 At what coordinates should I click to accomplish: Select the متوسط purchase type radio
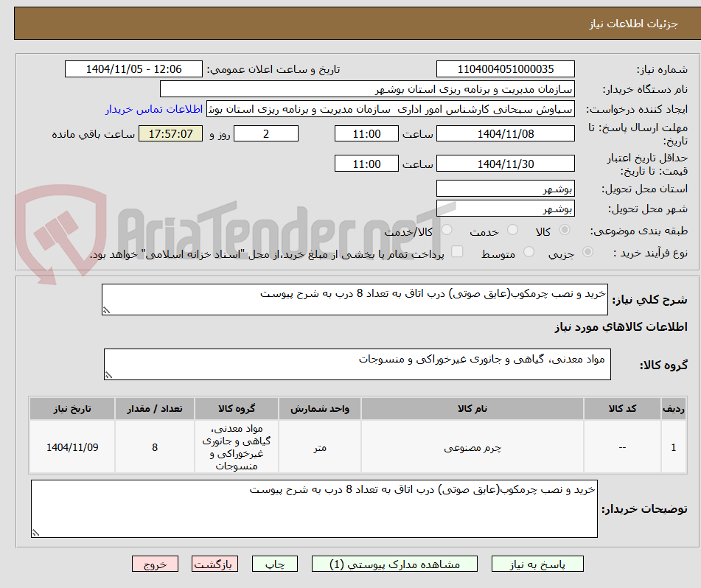click(x=529, y=252)
